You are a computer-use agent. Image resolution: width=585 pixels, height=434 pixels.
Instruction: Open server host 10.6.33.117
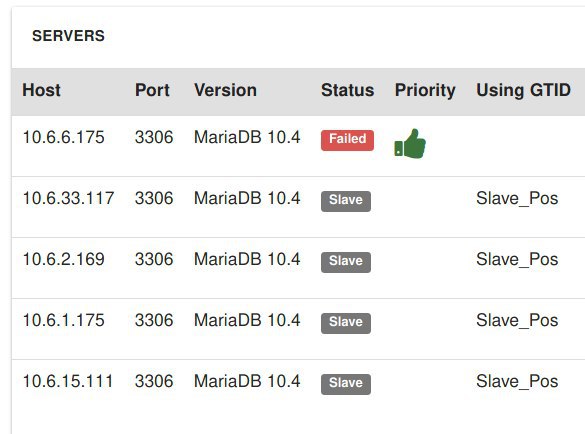68,198
